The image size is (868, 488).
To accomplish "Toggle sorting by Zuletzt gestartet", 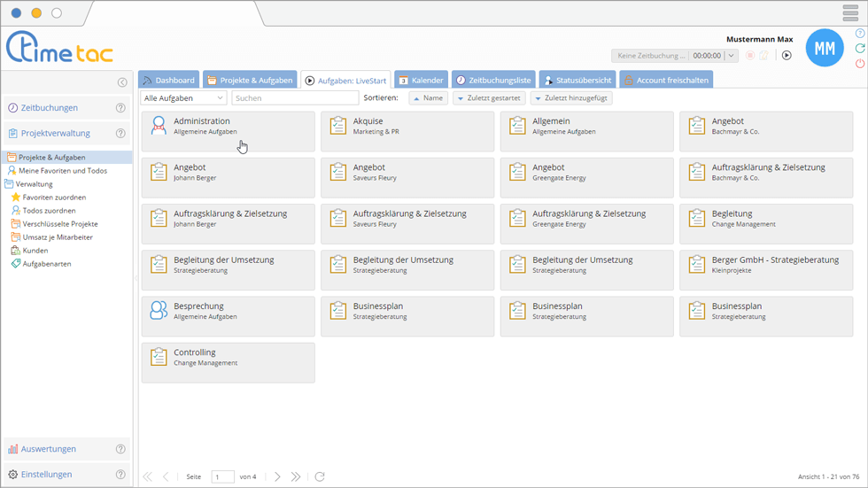I will (x=489, y=98).
